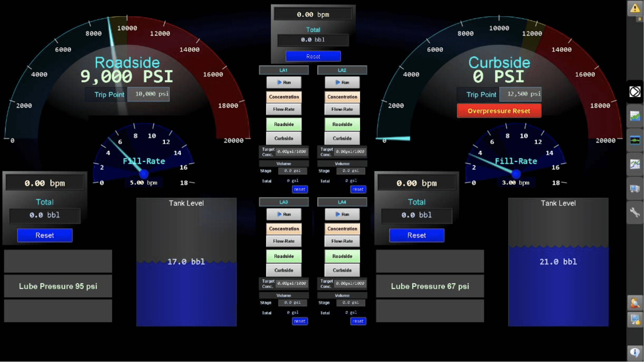The height and width of the screenshot is (364, 644).
Task: Open the computer with yellow badge icon
Action: [635, 320]
